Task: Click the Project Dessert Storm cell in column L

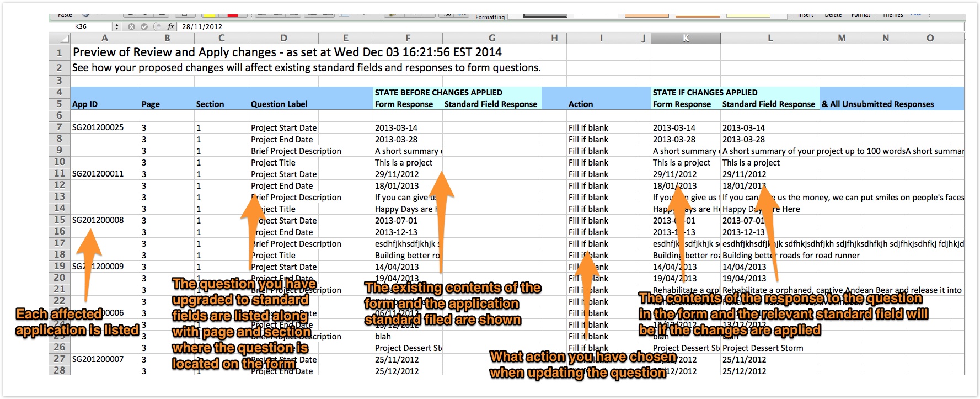Action: [763, 348]
